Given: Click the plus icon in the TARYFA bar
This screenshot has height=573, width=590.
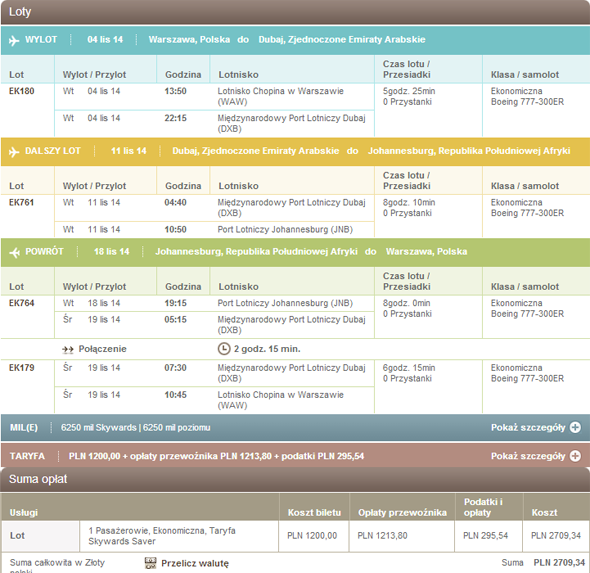Looking at the screenshot, I should [575, 456].
